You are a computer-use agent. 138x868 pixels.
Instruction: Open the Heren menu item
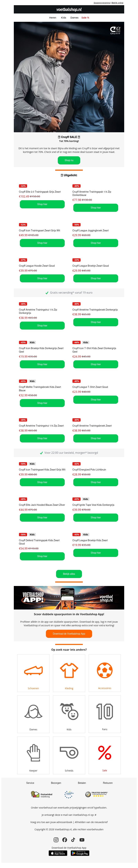tap(53, 17)
